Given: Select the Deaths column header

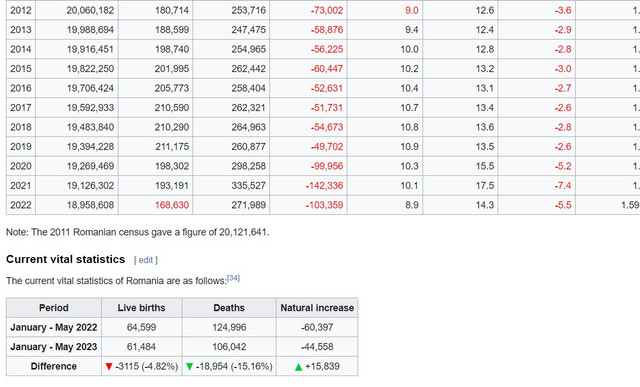Looking at the screenshot, I should point(229,308).
